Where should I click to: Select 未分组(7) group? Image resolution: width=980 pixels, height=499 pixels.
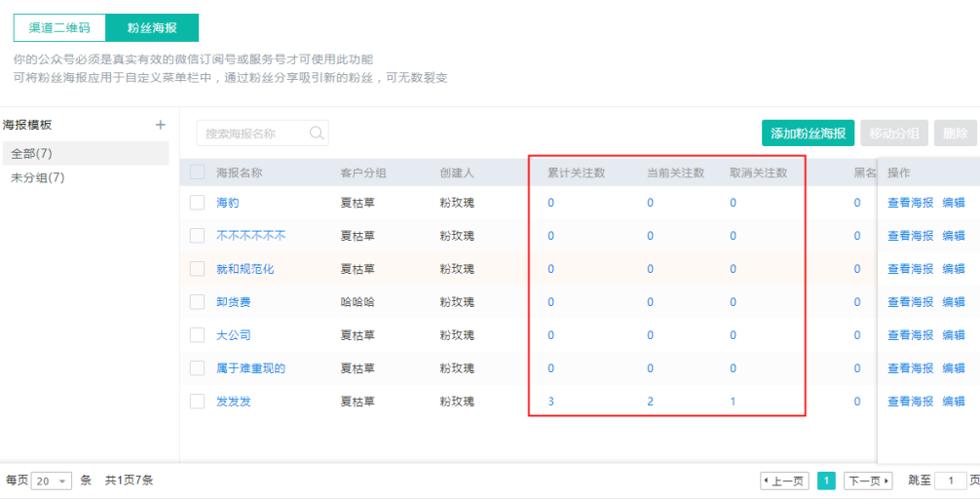[37, 177]
